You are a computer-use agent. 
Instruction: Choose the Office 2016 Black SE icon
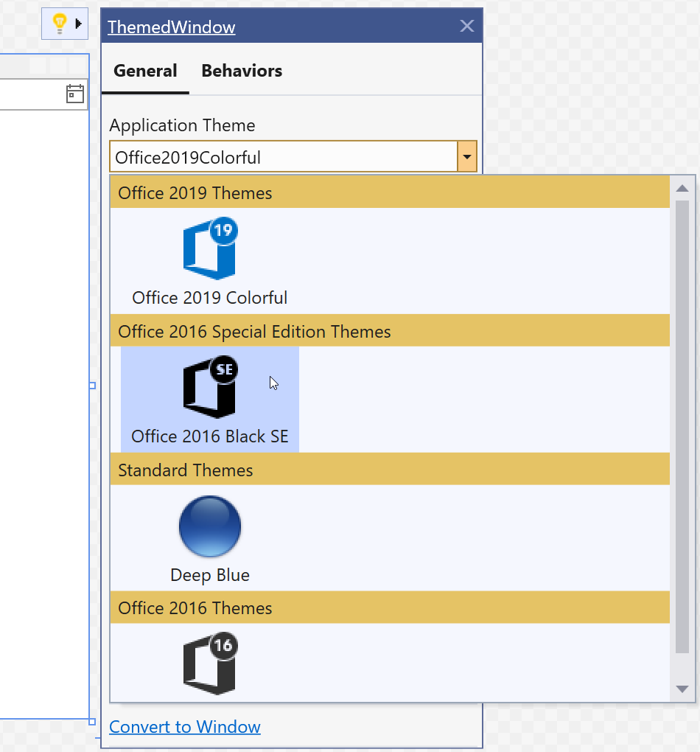[209, 388]
